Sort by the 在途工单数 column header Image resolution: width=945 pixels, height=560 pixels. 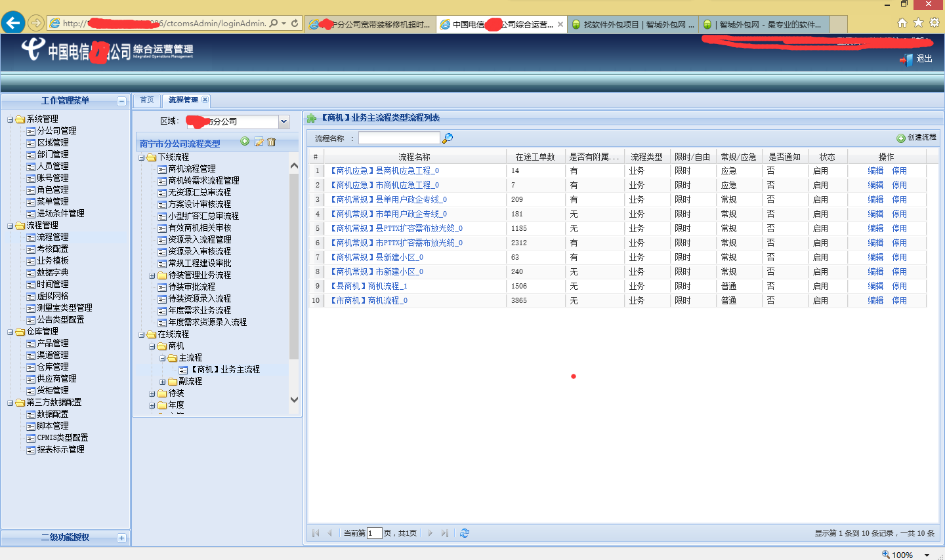535,157
